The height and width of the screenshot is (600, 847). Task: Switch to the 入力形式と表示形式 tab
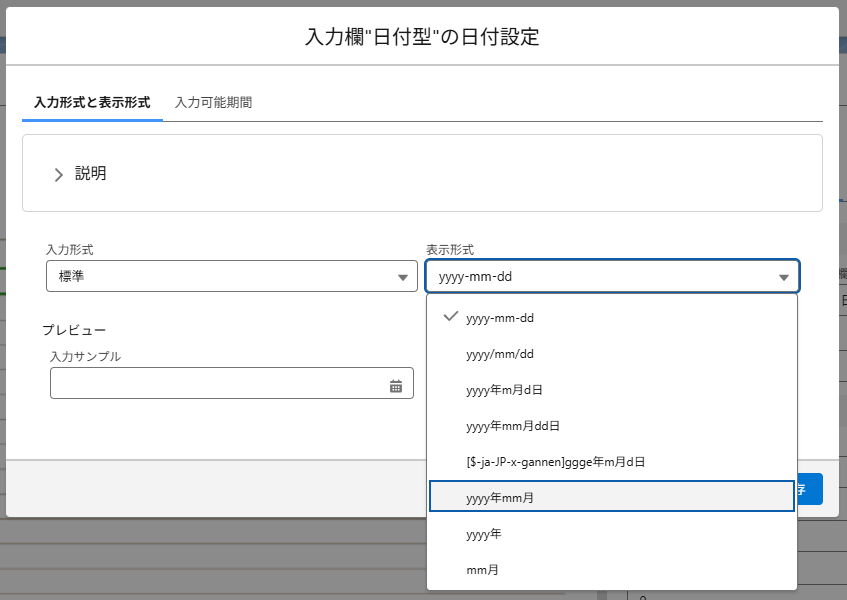coord(92,102)
